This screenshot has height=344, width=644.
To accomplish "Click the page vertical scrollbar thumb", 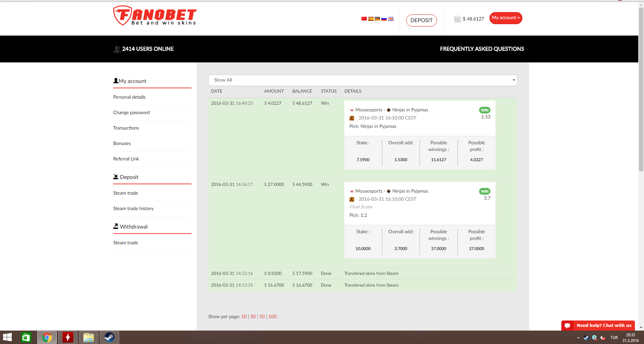I will click(x=641, y=90).
